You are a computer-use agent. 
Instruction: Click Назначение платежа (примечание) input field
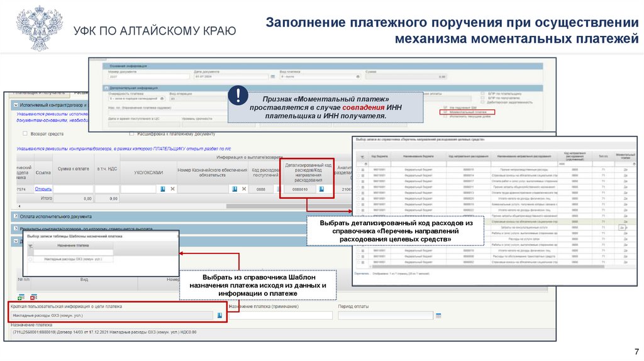point(280,316)
